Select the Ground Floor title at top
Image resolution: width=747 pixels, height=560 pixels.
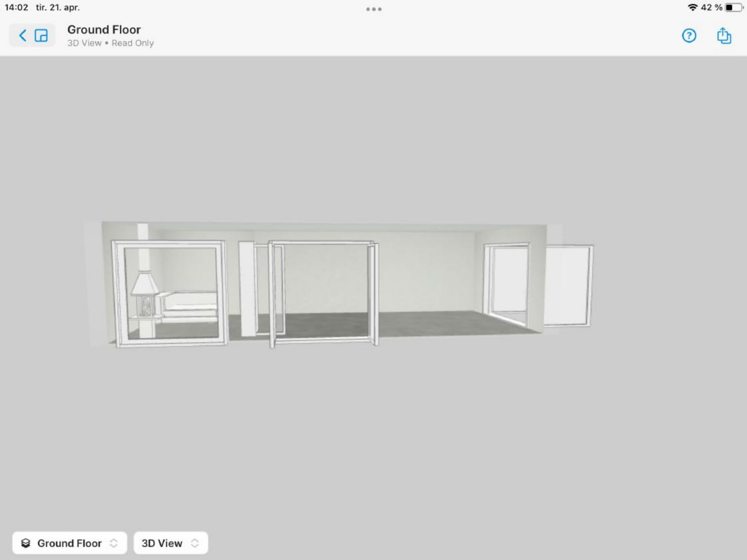click(x=104, y=30)
